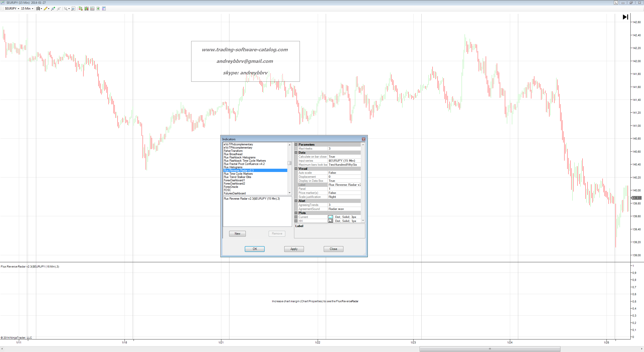Toggle Calculate on bar close True value
Viewport: 644px width, 352px height.
tap(344, 157)
